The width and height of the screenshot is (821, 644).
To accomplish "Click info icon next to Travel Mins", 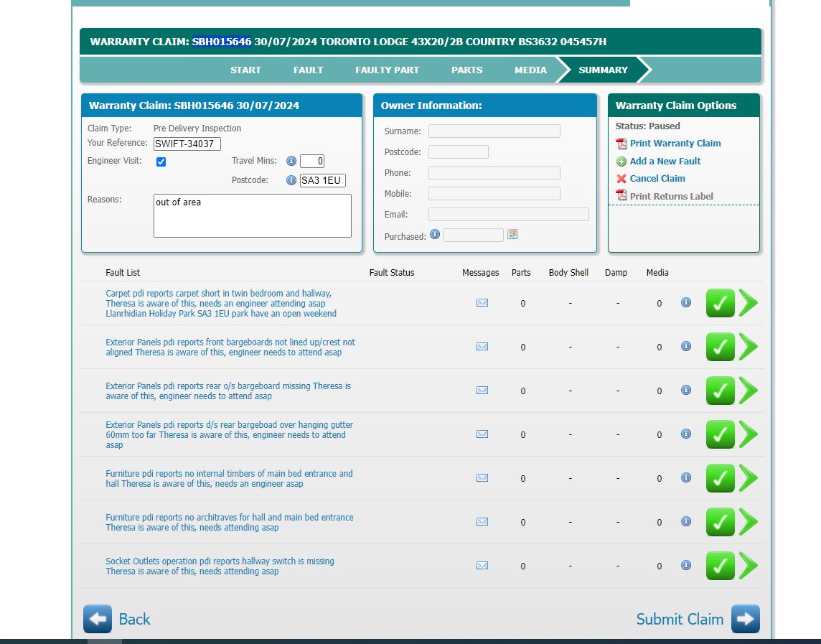I will pos(291,162).
